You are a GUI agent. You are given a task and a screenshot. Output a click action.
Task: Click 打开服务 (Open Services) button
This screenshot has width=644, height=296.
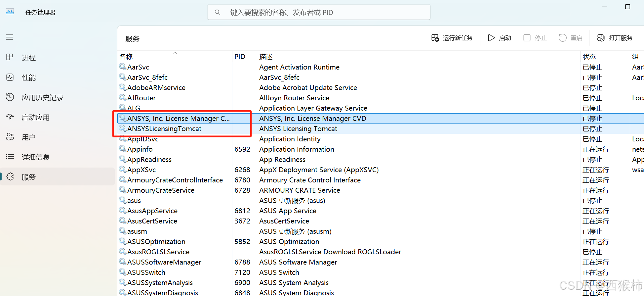pyautogui.click(x=615, y=38)
